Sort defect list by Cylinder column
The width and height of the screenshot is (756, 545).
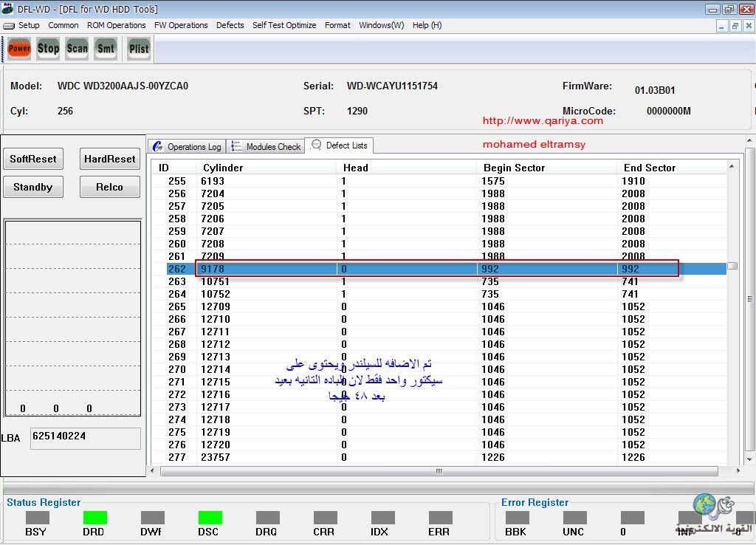click(266, 168)
